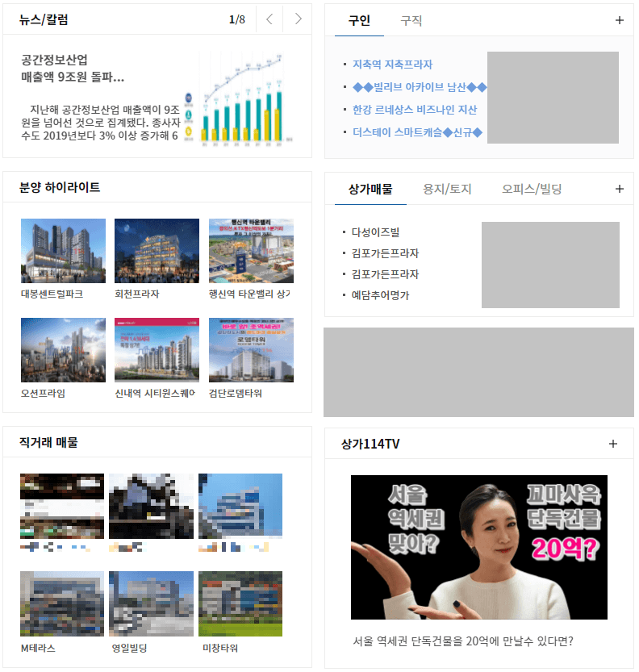Click the 검단로뎀타워 caption
This screenshot has height=672, width=639.
(x=236, y=394)
